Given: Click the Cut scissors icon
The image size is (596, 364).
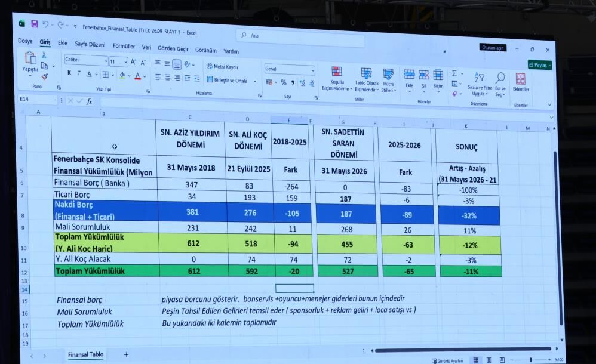Looking at the screenshot, I should point(44,55).
